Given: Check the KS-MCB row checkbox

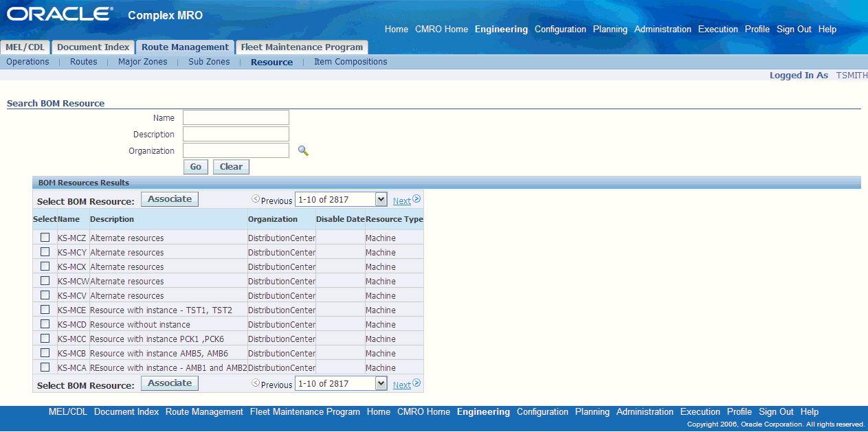Looking at the screenshot, I should tap(45, 352).
